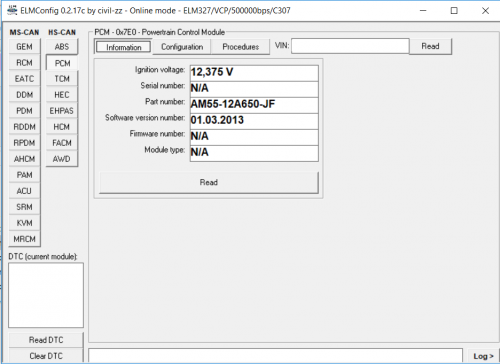This screenshot has width=500, height=364.
Task: Maximize the ELMConfig window
Action: [x=454, y=10]
